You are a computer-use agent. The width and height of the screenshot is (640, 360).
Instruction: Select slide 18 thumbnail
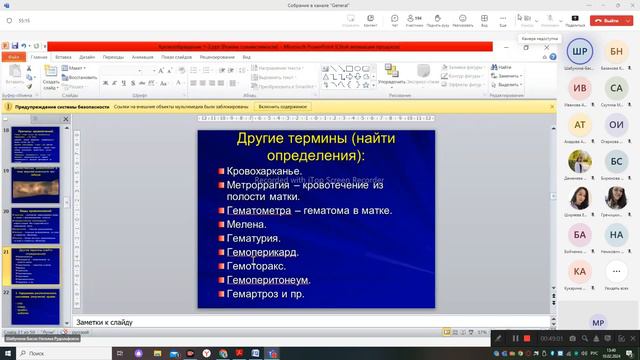click(x=36, y=144)
